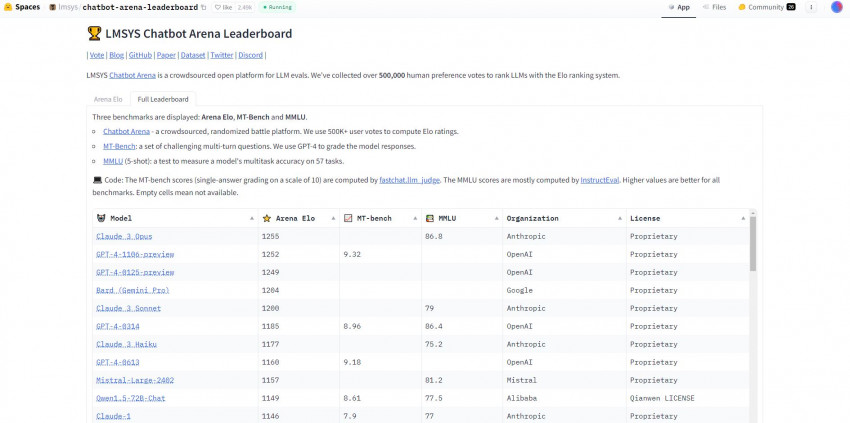The image size is (850, 423).
Task: Copy the space name with the copy icon
Action: (205, 7)
